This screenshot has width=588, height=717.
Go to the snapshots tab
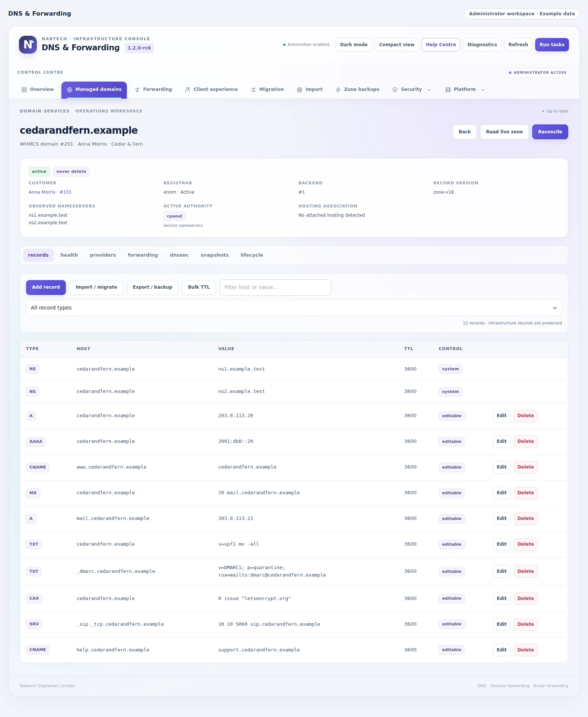pos(215,255)
